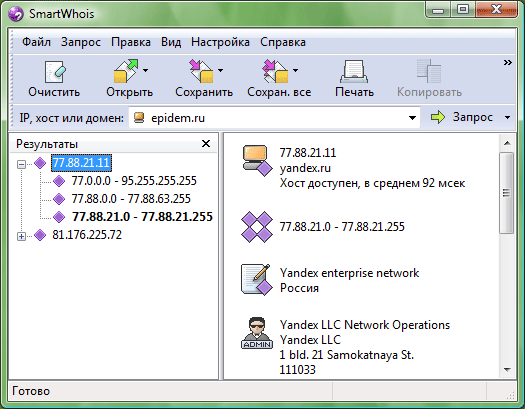Click the Печать (Print) toolbar icon
525x409 pixels.
point(354,72)
